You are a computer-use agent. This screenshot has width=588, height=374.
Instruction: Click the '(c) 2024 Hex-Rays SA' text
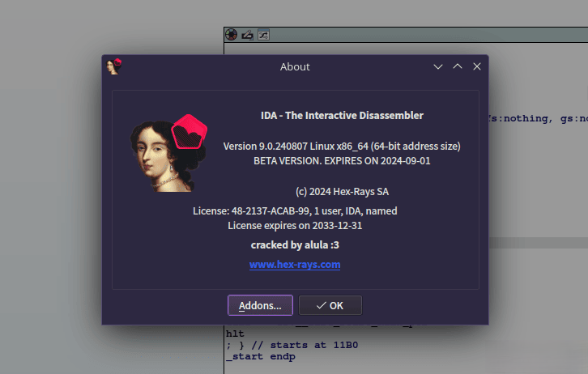pyautogui.click(x=342, y=192)
